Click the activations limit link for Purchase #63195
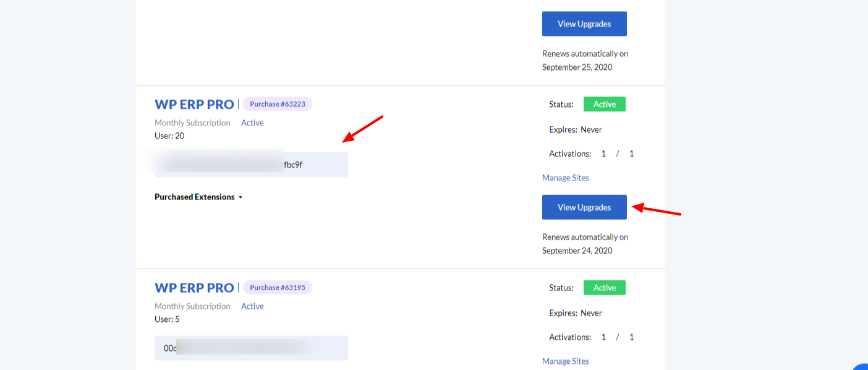This screenshot has height=370, width=868. (631, 337)
